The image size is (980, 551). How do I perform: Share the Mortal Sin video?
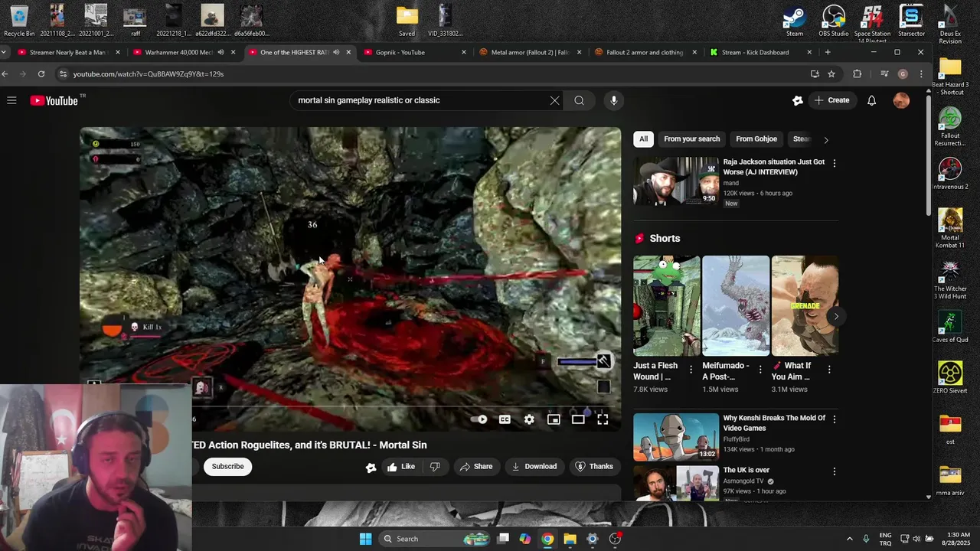click(475, 467)
